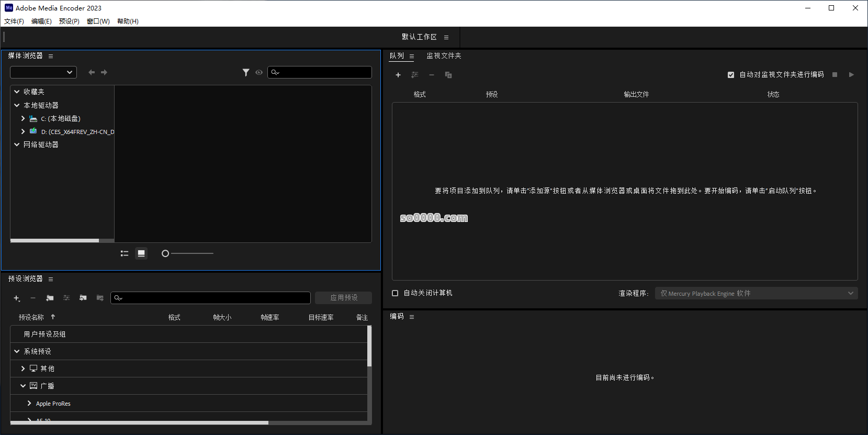The image size is (868, 435).
Task: Open the media browser file type filter
Action: (x=246, y=72)
